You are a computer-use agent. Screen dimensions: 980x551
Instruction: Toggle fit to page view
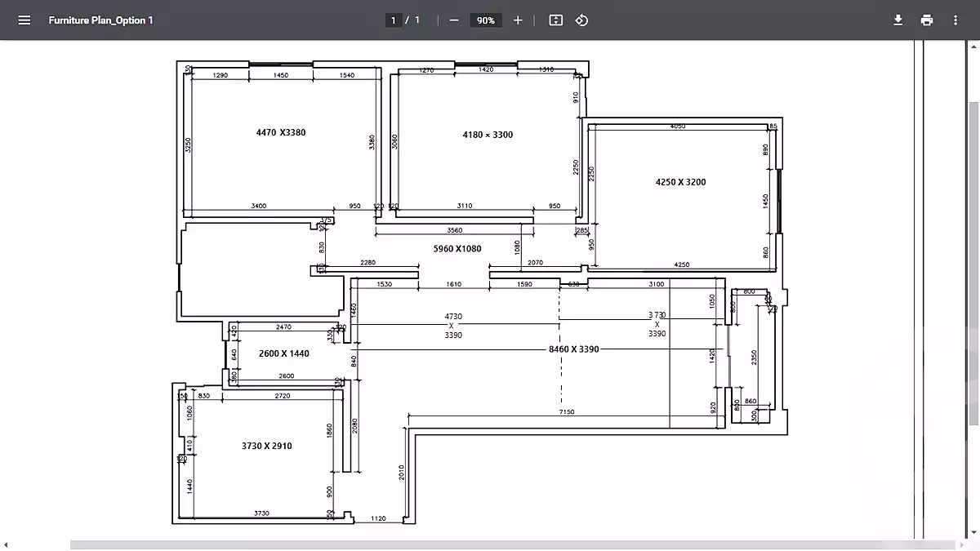click(x=556, y=20)
